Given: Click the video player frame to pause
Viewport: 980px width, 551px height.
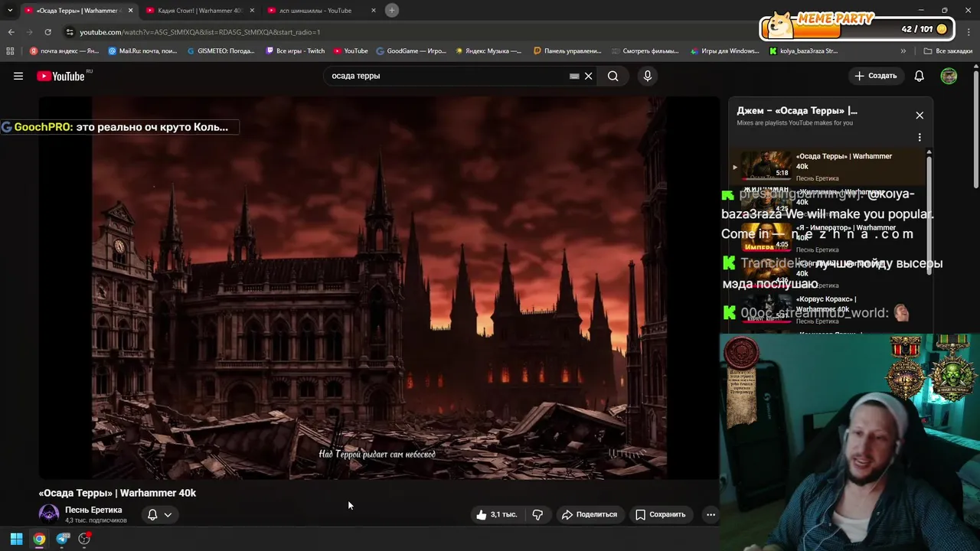Looking at the screenshot, I should [379, 288].
